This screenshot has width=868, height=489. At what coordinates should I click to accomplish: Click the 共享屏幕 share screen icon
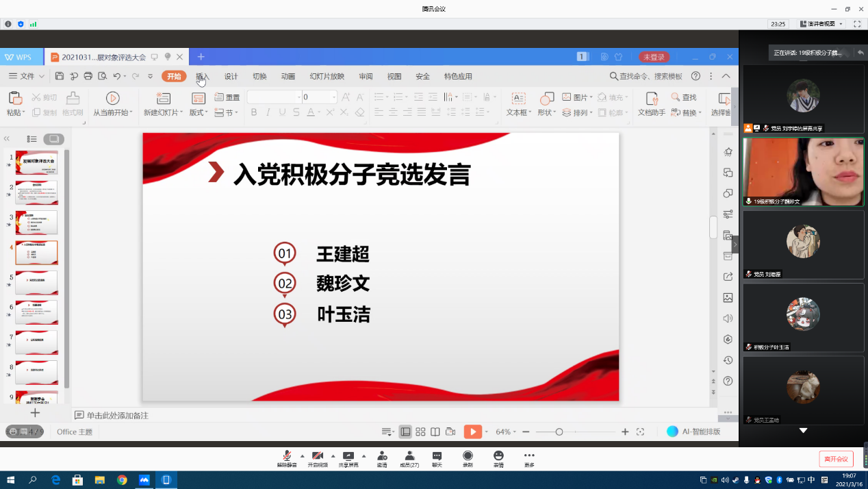click(x=348, y=456)
